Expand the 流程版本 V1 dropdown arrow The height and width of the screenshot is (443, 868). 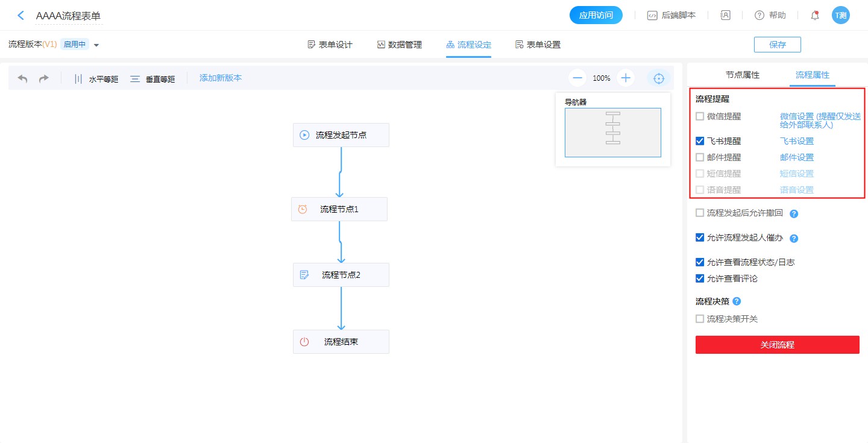96,45
